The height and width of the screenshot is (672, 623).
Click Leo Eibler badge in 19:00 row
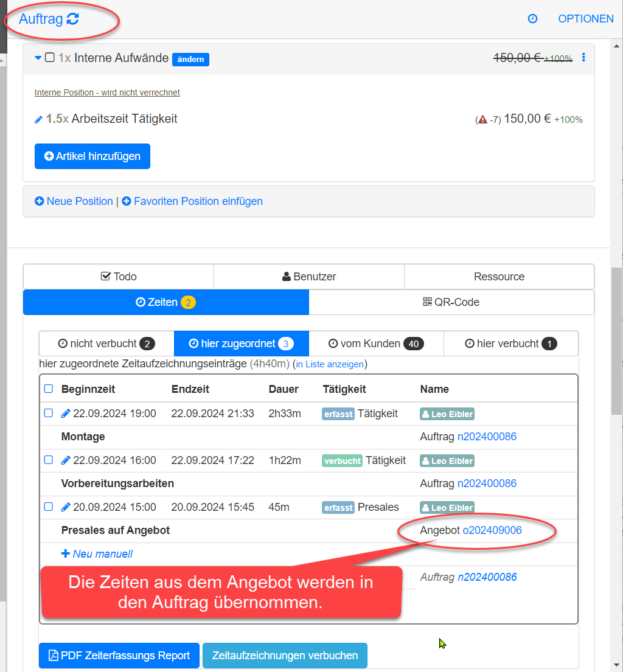447,414
